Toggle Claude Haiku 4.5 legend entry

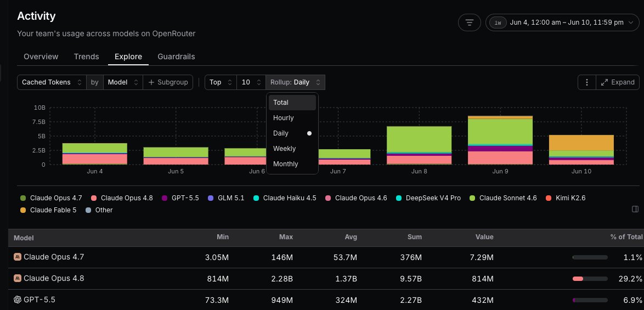[x=285, y=198]
